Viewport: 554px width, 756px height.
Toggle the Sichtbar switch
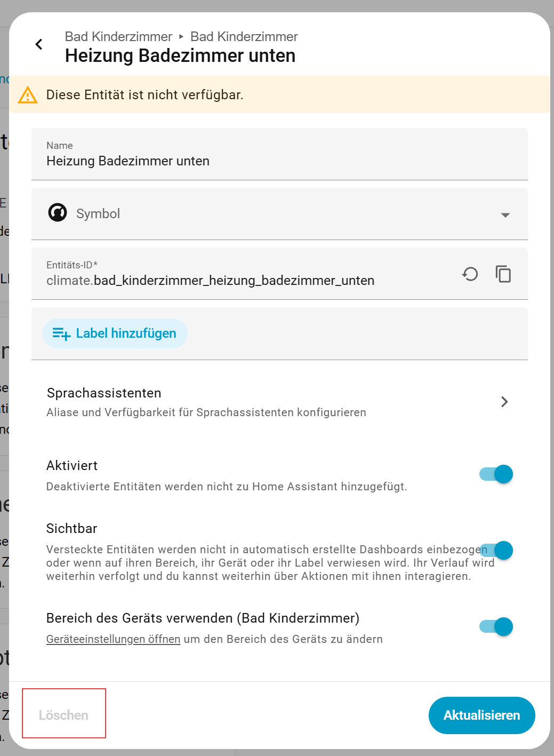click(x=496, y=550)
